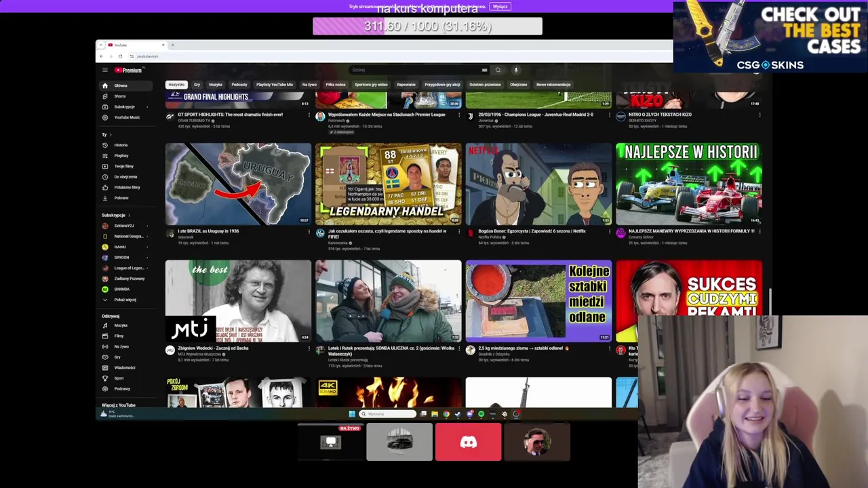
Task: Open options menu for Zbigniew Wodecki video
Action: 309,349
